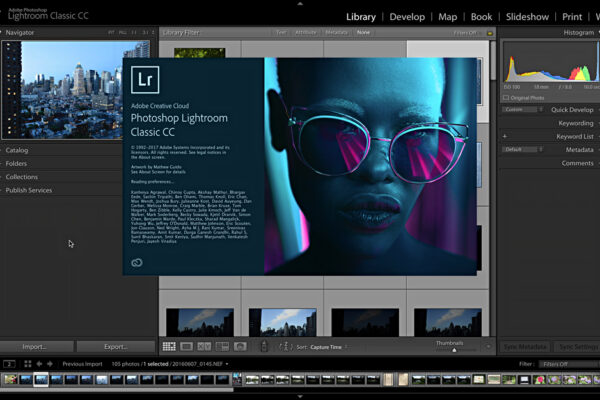Select Compare view icon in the toolbar

[204, 346]
